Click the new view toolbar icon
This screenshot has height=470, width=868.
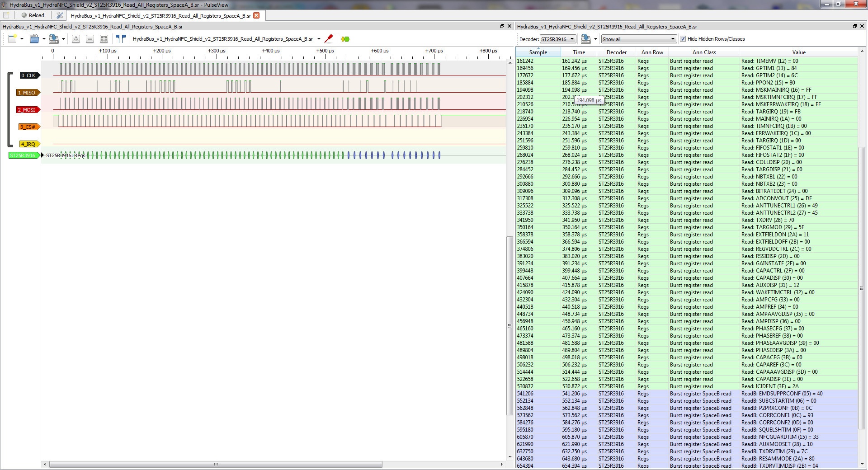click(12, 39)
